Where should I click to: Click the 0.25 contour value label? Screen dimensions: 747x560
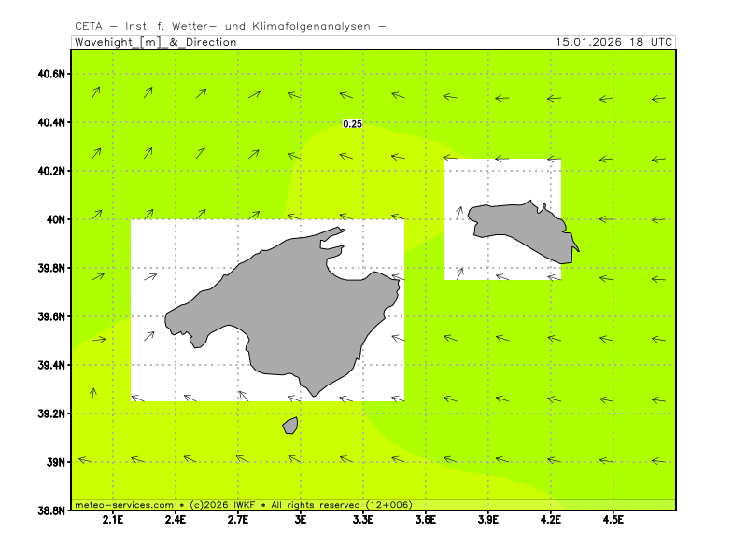coord(353,124)
